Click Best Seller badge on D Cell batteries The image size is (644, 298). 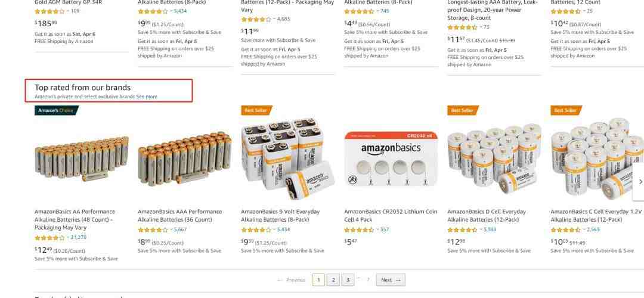coord(463,110)
